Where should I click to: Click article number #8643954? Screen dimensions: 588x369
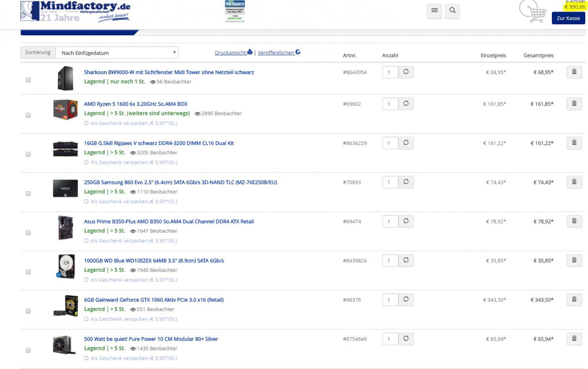(354, 72)
